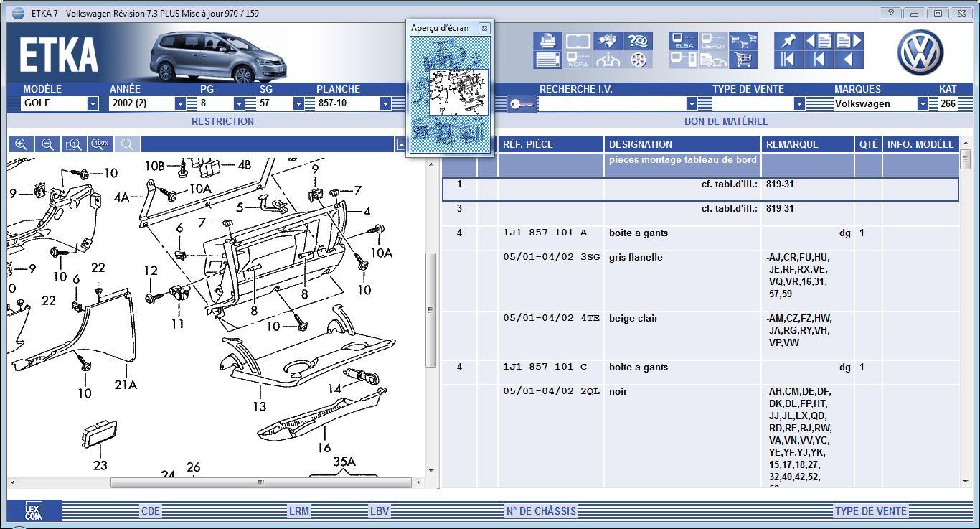
Task: Click the computer and cabinet icon below ELSA
Action: pyautogui.click(x=683, y=60)
